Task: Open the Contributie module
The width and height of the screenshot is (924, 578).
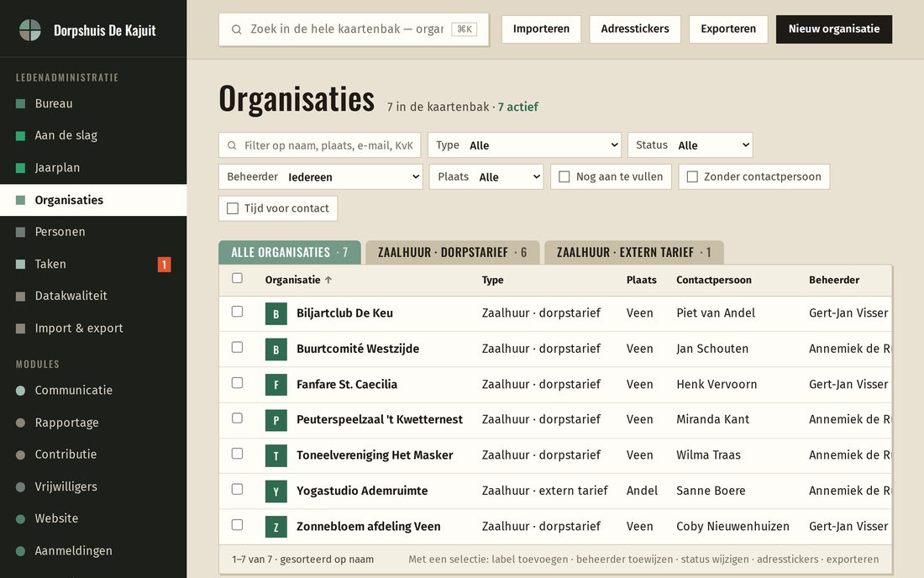Action: coord(93,455)
